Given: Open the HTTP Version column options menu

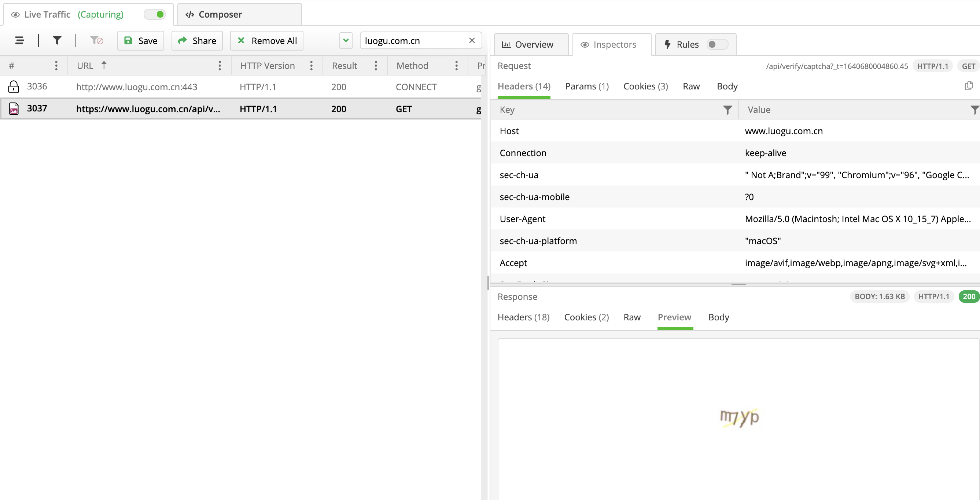Looking at the screenshot, I should (311, 66).
